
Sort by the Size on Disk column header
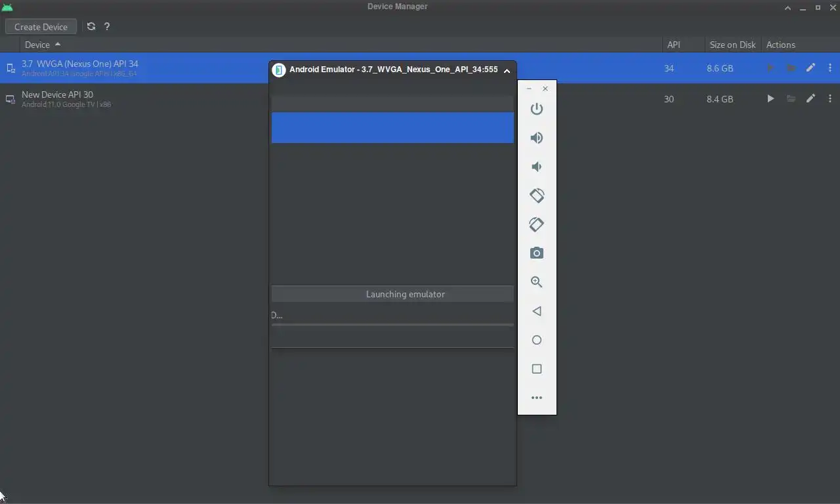pyautogui.click(x=732, y=45)
